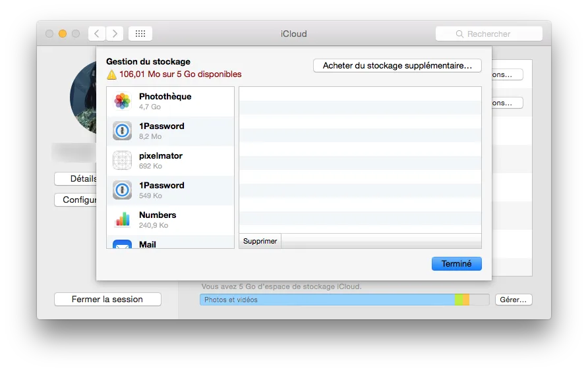Viewport: 588px width, 372px height.
Task: Show all preferences grid button
Action: [140, 34]
